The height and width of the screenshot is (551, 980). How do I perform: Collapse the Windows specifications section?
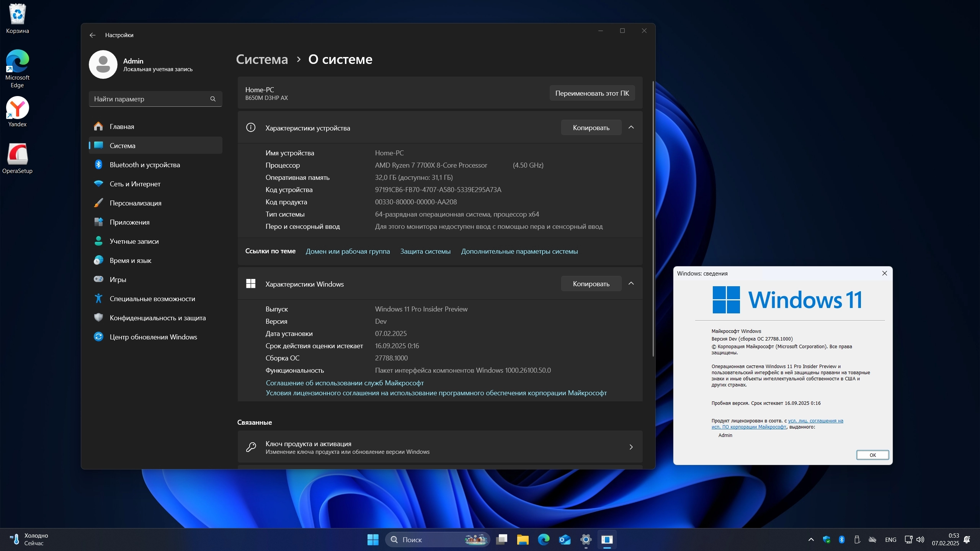631,284
